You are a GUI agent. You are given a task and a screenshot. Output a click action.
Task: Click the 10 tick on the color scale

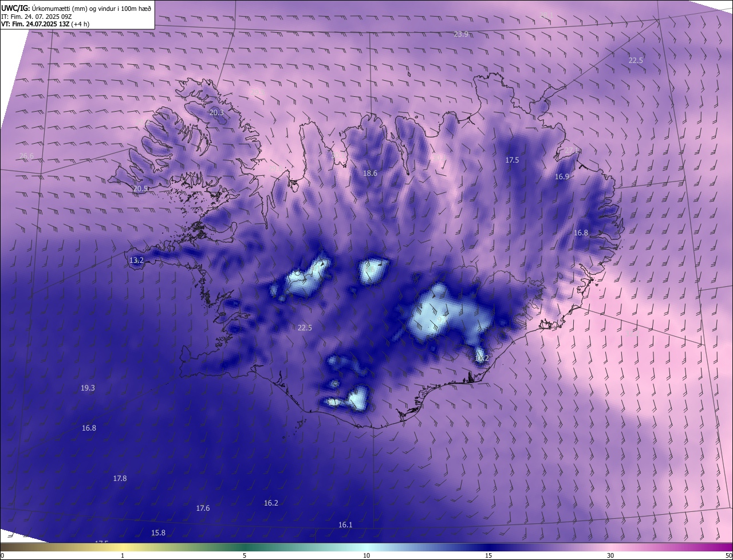coord(366,556)
